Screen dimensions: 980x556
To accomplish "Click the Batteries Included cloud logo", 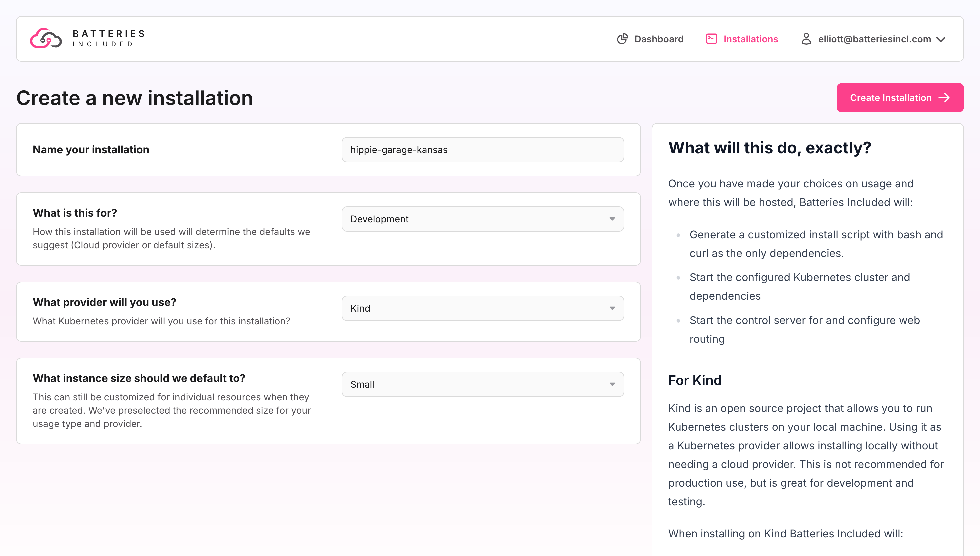I will click(46, 39).
